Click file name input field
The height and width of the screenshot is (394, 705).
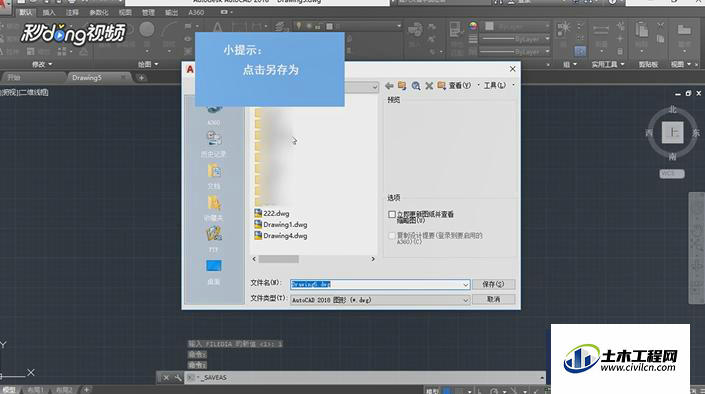point(380,284)
